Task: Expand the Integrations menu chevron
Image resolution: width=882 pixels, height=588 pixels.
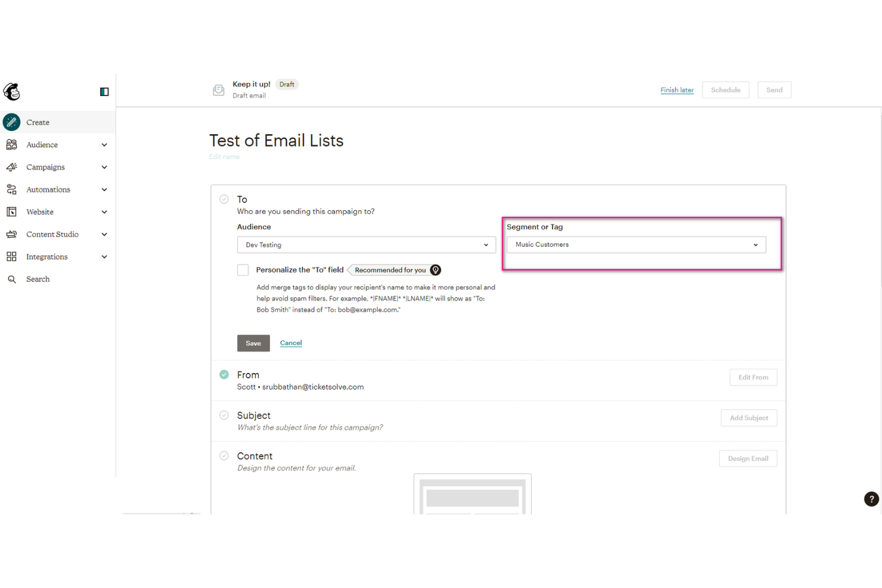Action: (104, 257)
